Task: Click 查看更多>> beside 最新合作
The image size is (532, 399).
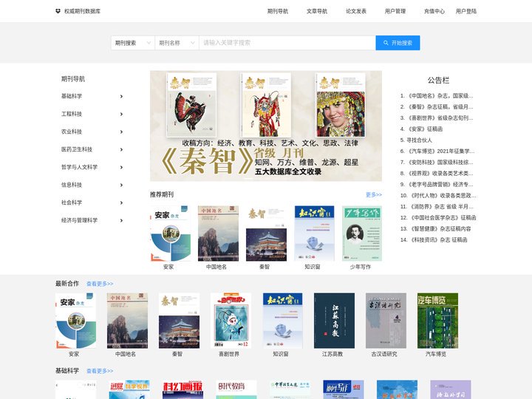Action: (100, 284)
